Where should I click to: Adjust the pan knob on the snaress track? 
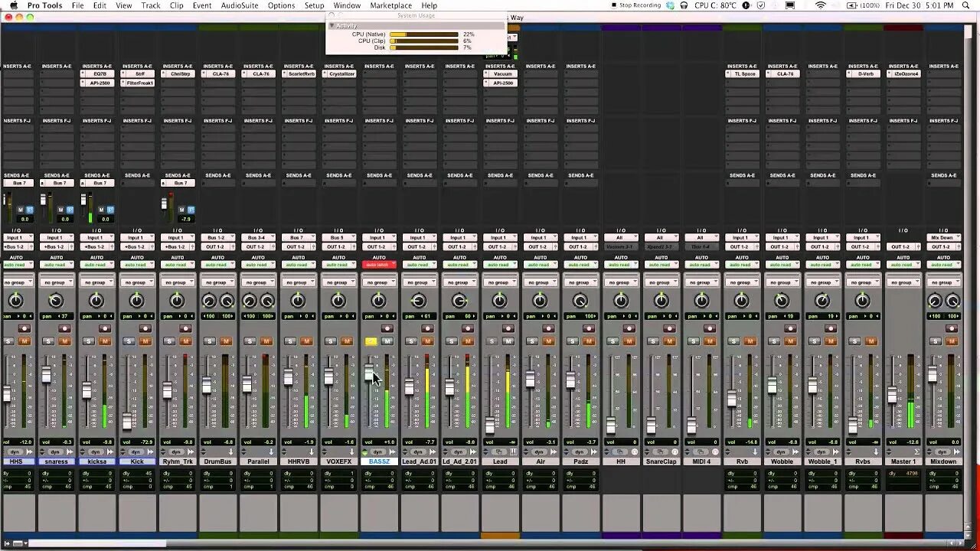point(55,301)
